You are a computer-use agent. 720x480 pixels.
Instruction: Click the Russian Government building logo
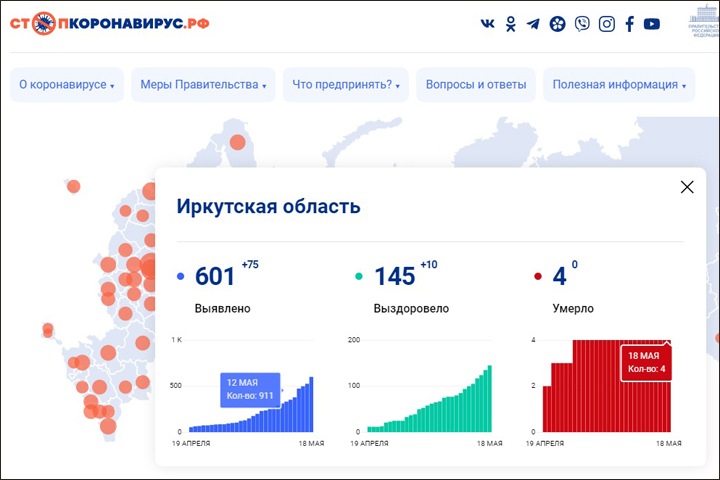[x=703, y=24]
